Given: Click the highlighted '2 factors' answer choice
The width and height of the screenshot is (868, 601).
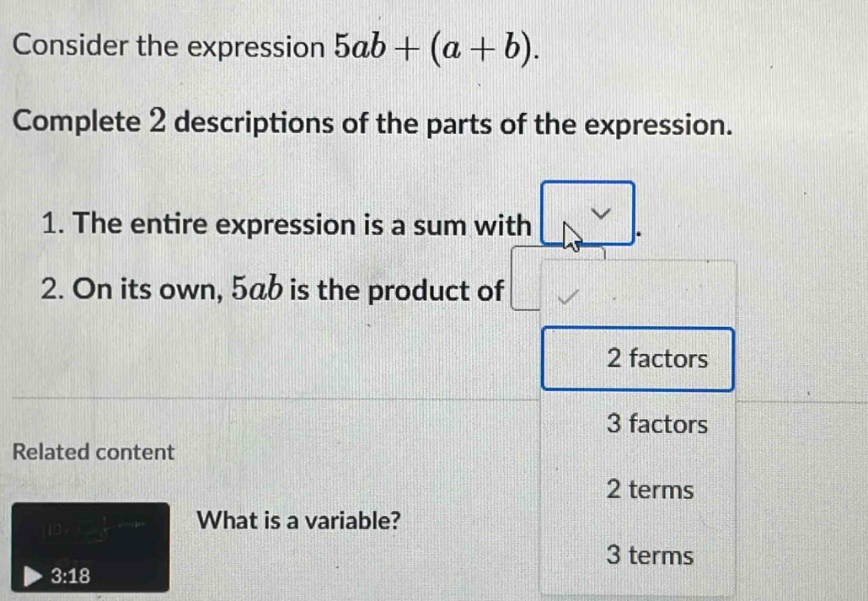Looking at the screenshot, I should point(638,359).
